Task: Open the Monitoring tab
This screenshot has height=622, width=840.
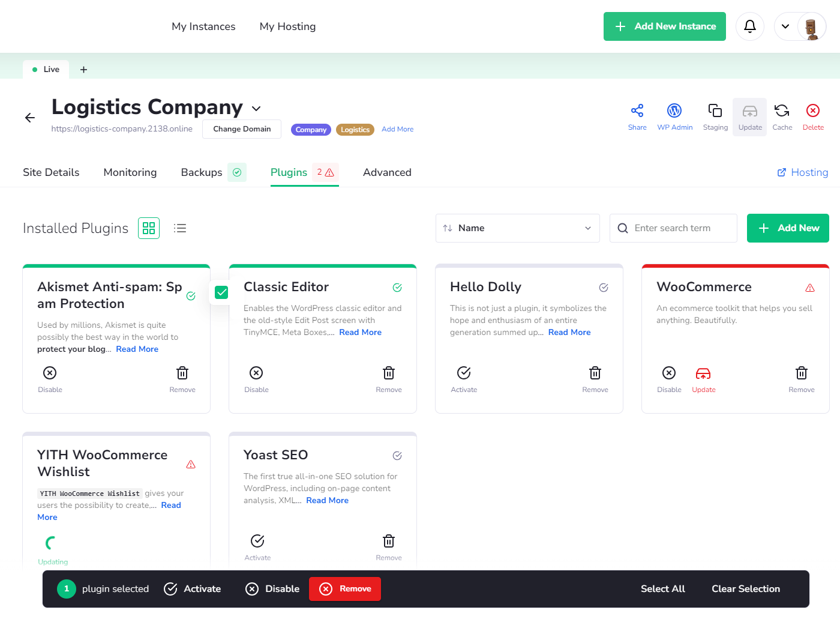Action: point(130,172)
